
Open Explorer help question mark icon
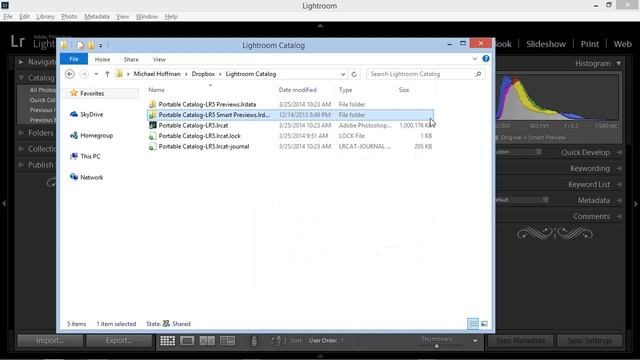486,59
